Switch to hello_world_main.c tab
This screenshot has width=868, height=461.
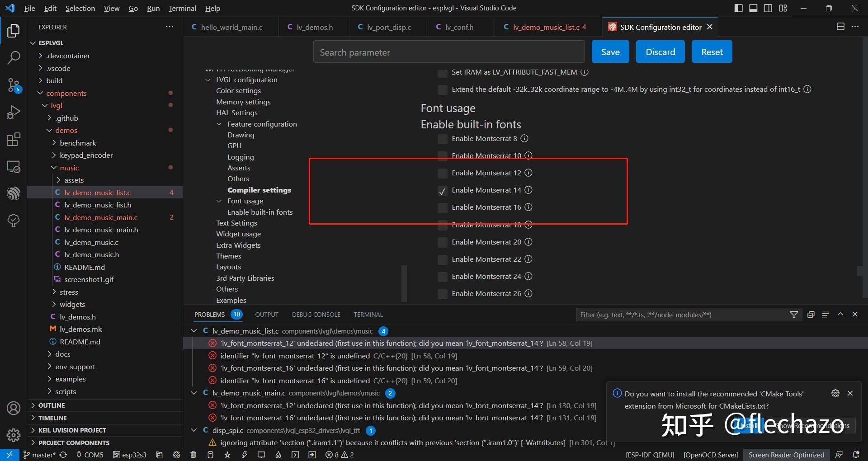click(231, 27)
